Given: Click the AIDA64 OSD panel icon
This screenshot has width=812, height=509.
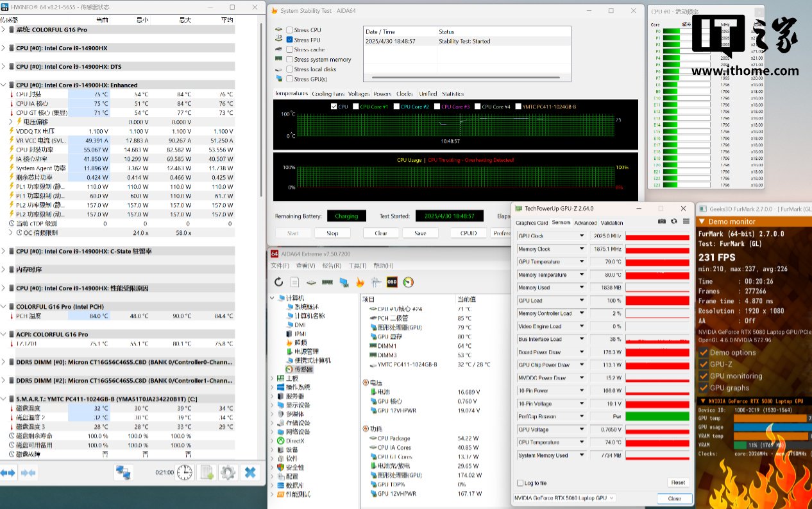Looking at the screenshot, I should tap(392, 282).
